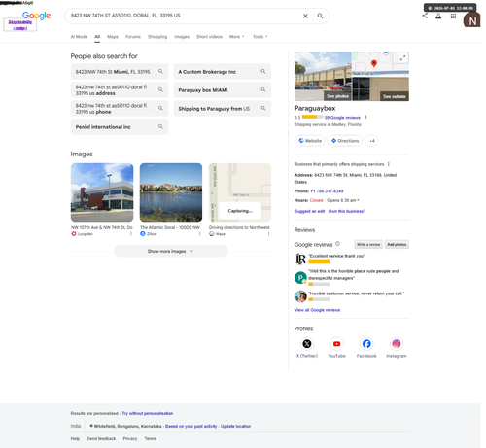
Task: Click the Add photos button
Action: pos(397,244)
